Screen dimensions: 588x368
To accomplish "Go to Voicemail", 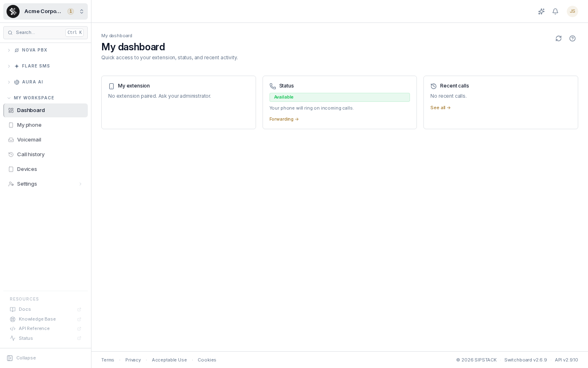I will [46, 140].
